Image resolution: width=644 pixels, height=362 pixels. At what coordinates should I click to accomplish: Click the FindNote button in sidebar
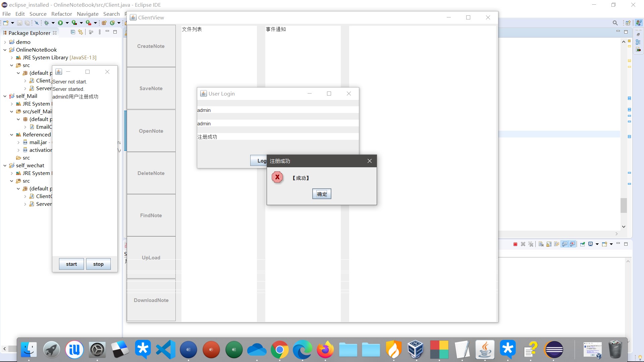click(x=151, y=215)
